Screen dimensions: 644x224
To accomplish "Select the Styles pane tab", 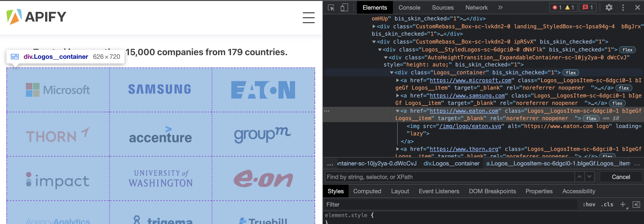I will coord(336,191).
